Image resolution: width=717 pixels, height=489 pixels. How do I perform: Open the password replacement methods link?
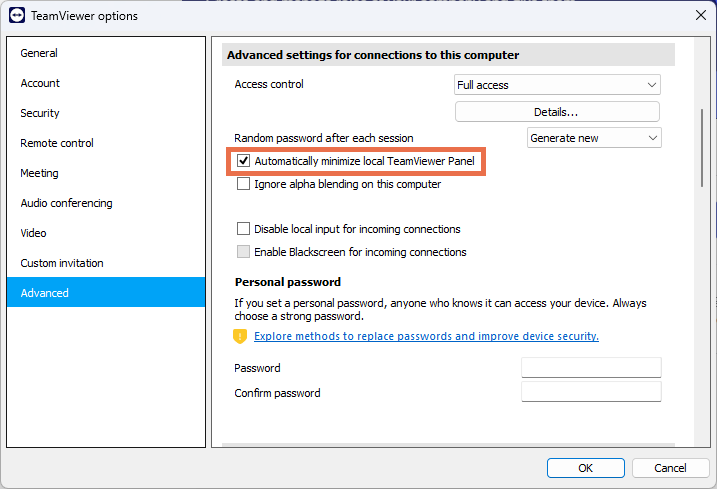426,337
